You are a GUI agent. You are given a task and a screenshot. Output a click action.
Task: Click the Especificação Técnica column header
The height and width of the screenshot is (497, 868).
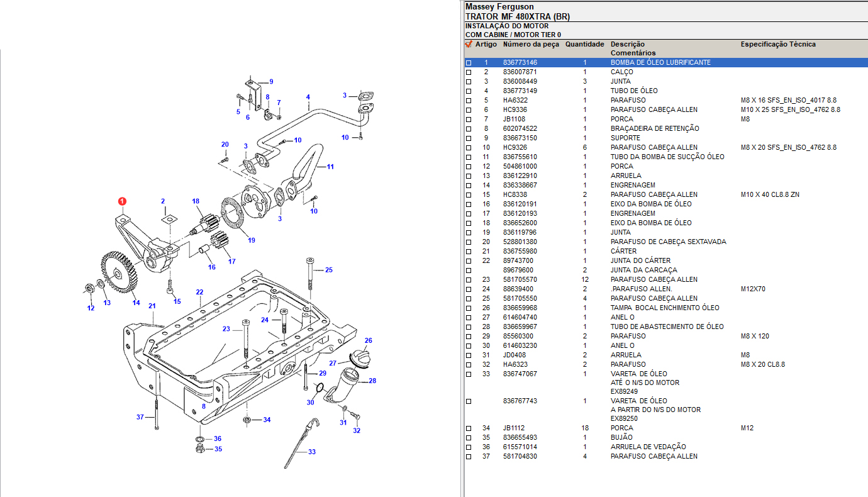point(777,45)
